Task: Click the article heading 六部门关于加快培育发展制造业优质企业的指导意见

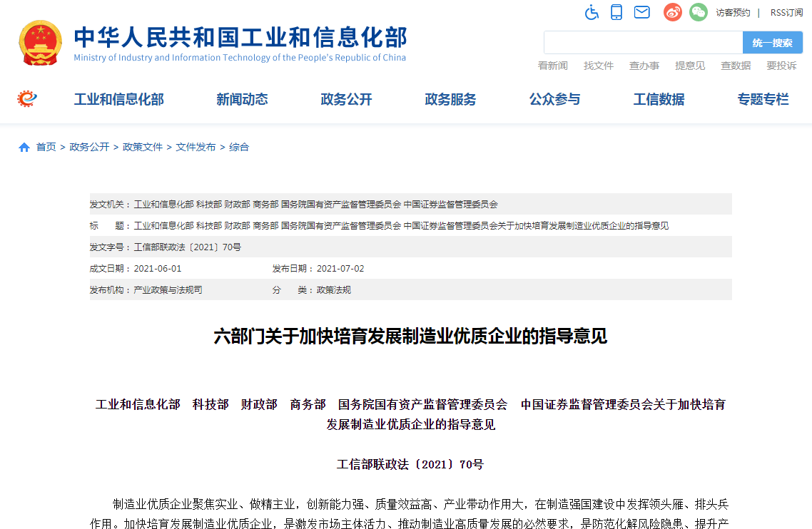Action: tap(410, 337)
